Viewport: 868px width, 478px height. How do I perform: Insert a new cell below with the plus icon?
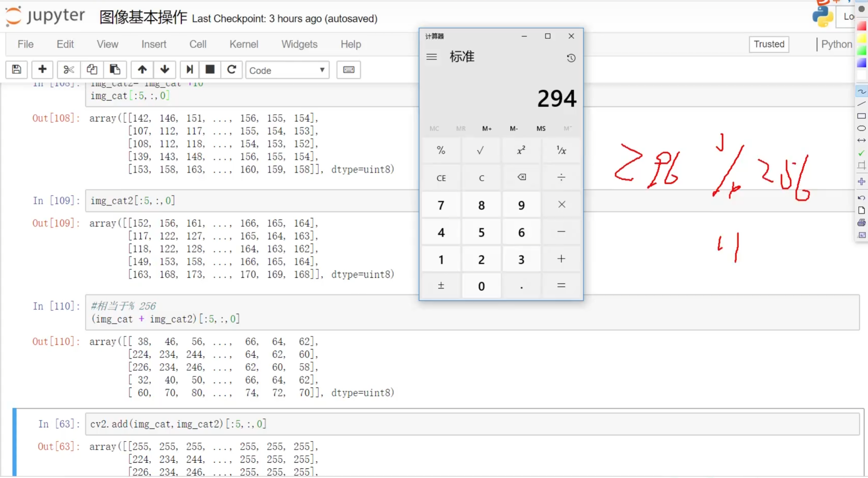click(42, 69)
